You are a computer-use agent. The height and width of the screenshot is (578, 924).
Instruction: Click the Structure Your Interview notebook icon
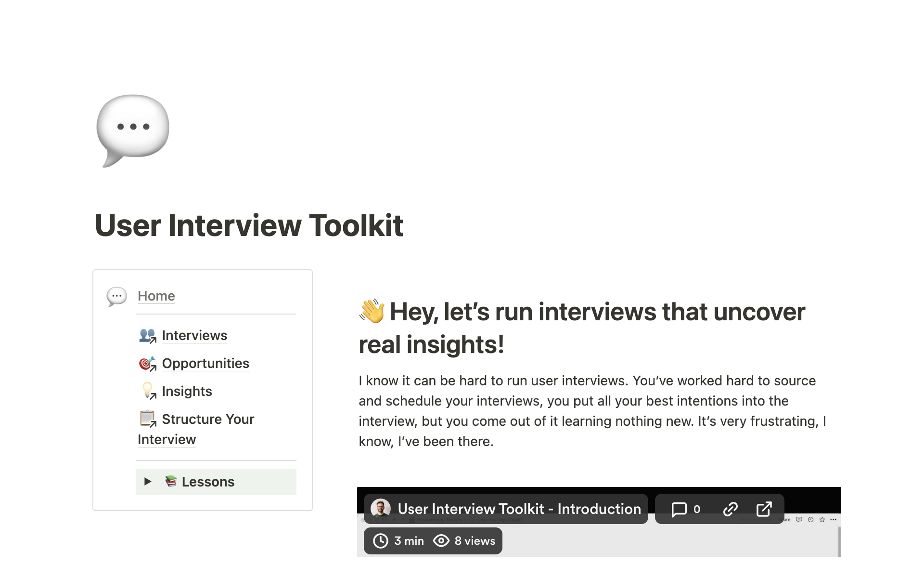point(147,419)
